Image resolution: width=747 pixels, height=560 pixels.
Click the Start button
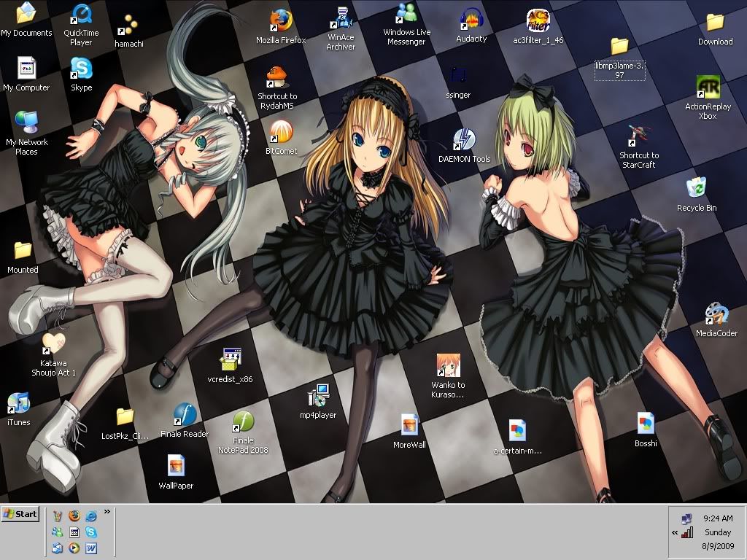[x=20, y=514]
